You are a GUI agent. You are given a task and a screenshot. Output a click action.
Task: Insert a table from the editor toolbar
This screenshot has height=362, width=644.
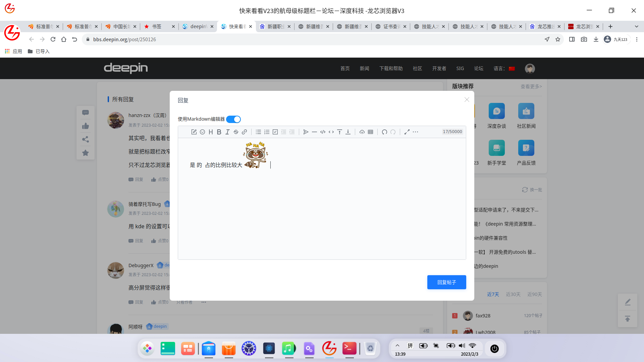pos(370,132)
